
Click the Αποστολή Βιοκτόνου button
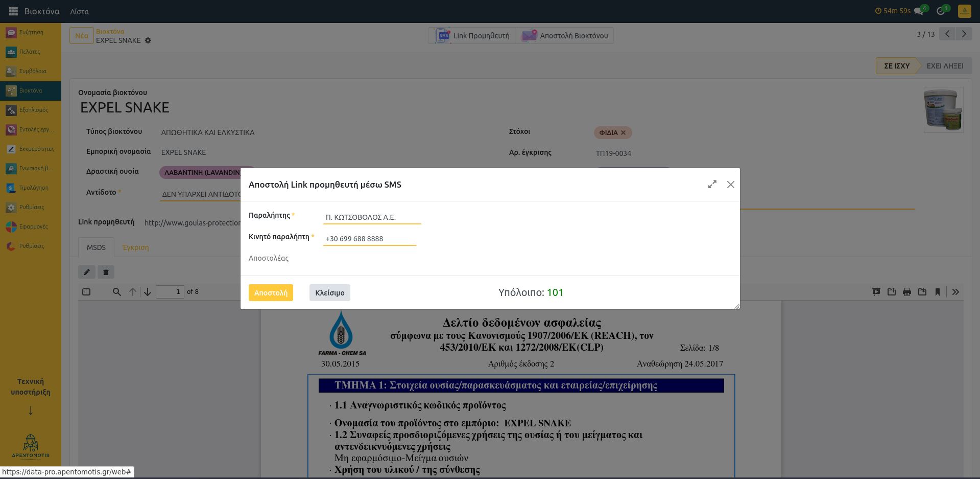point(564,35)
